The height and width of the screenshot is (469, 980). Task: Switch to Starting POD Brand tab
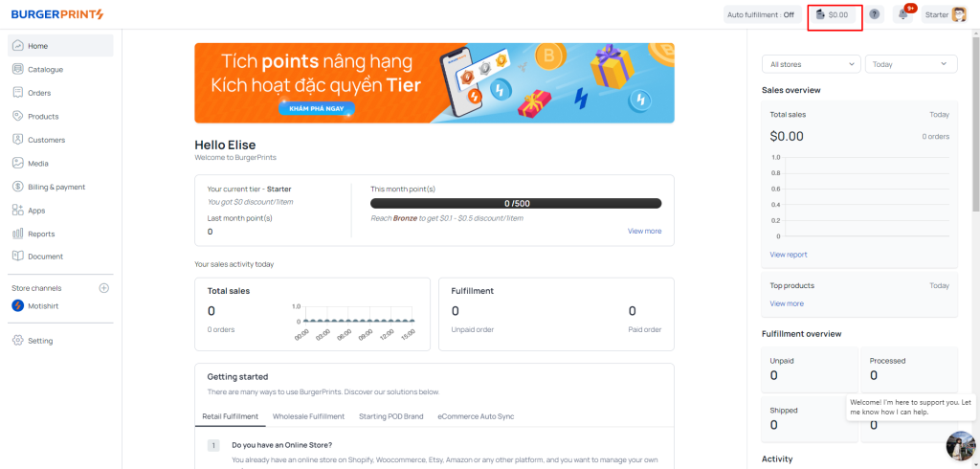[390, 416]
